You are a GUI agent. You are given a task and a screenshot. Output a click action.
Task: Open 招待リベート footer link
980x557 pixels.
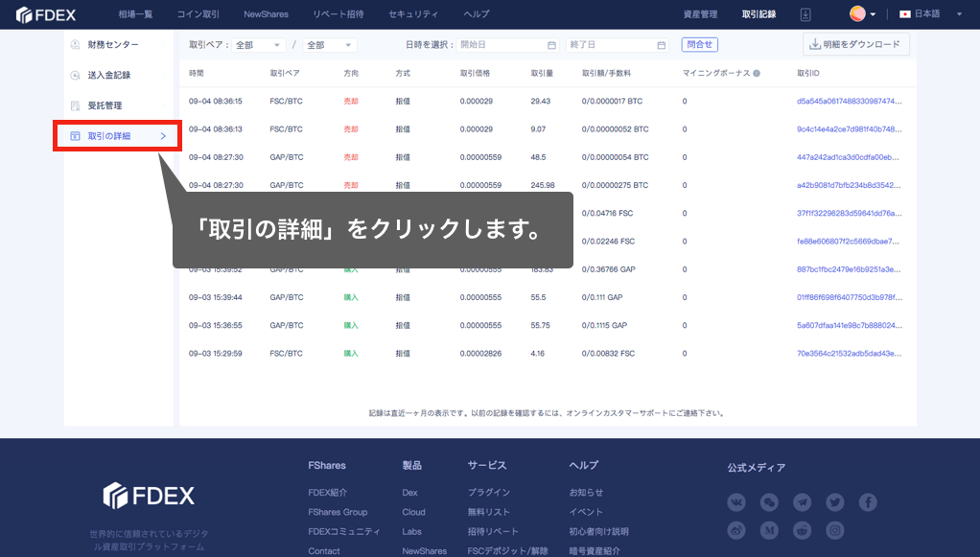click(493, 531)
